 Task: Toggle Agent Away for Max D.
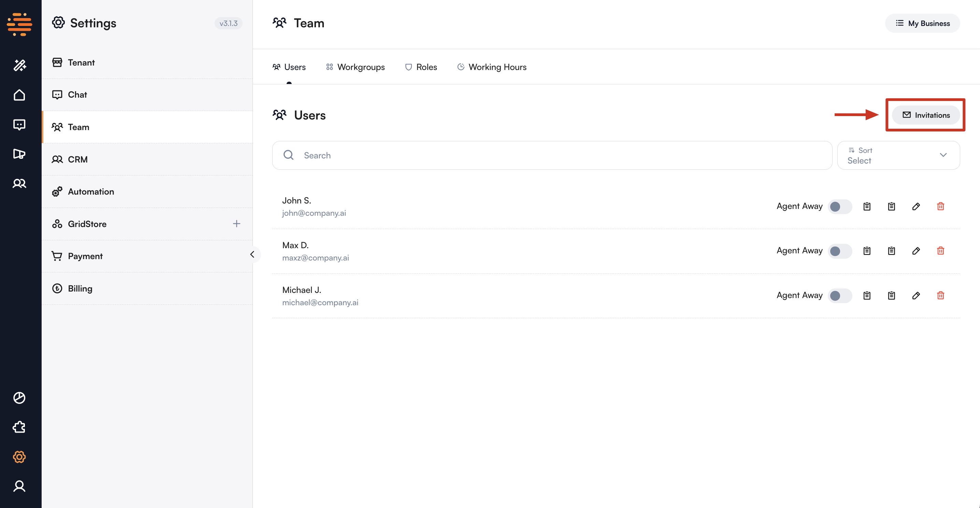(x=840, y=251)
